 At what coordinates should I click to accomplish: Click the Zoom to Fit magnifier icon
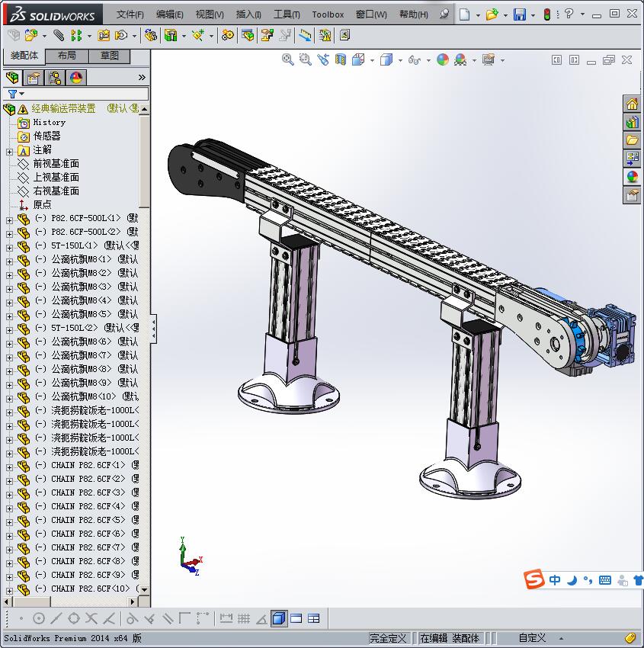pos(287,60)
